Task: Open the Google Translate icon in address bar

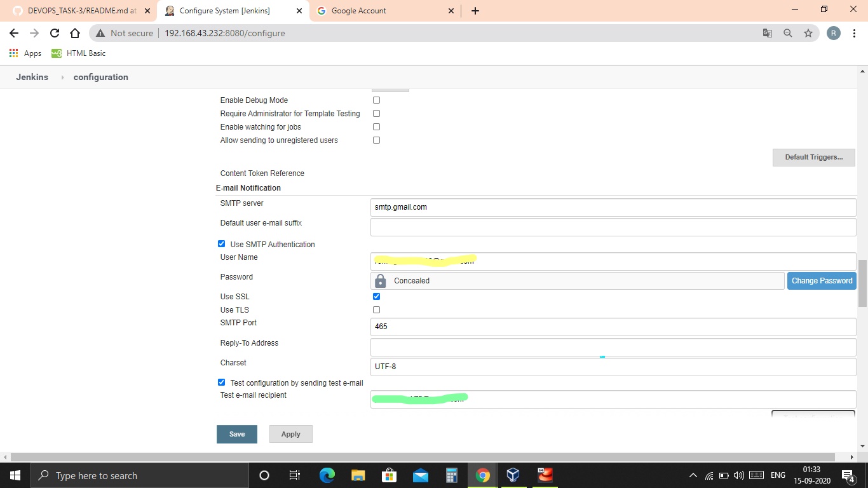Action: 768,33
